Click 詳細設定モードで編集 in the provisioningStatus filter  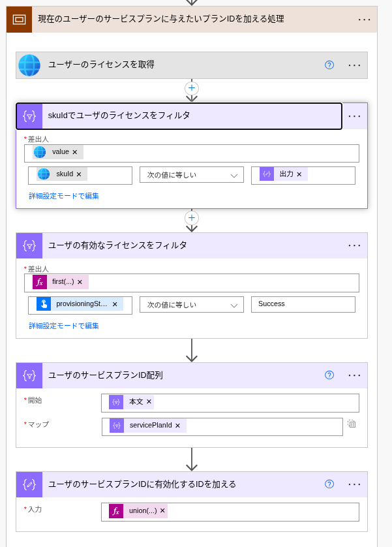[x=64, y=326]
